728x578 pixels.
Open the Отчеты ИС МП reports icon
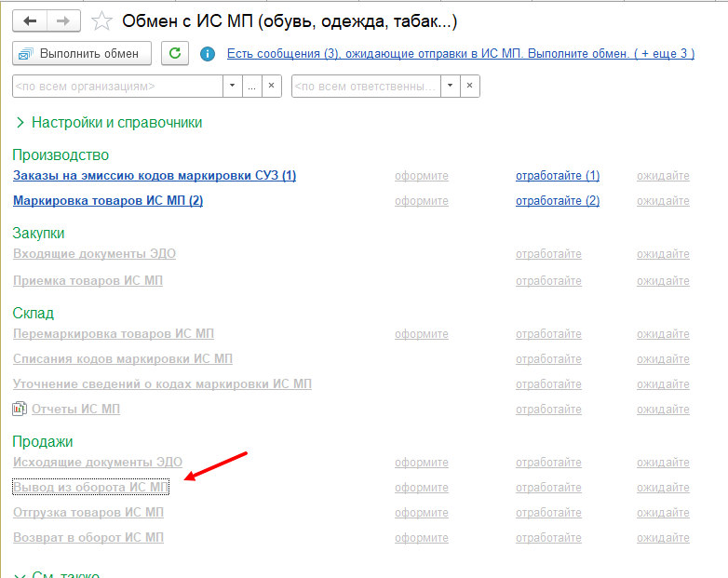tap(20, 409)
